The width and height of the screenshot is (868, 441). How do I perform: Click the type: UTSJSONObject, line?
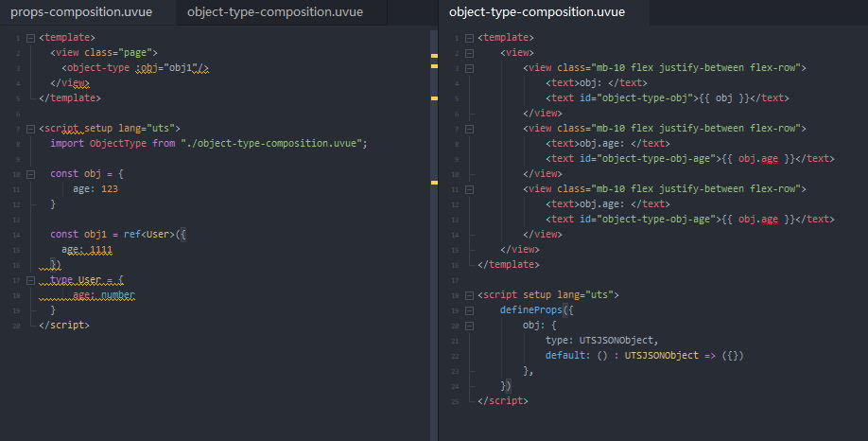601,341
